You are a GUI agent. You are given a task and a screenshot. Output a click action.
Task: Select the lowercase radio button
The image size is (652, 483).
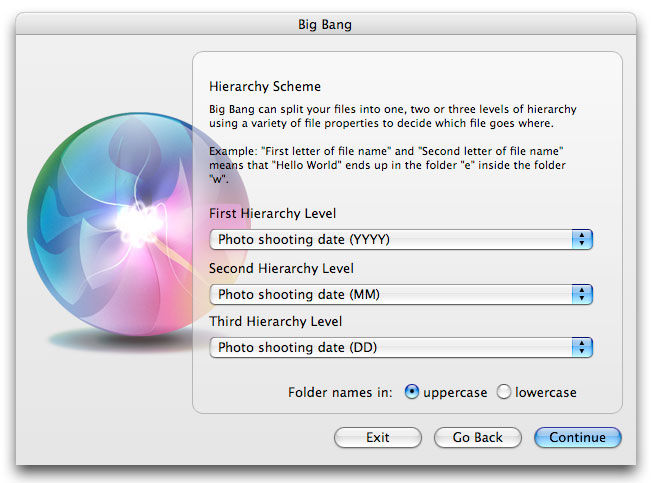503,392
